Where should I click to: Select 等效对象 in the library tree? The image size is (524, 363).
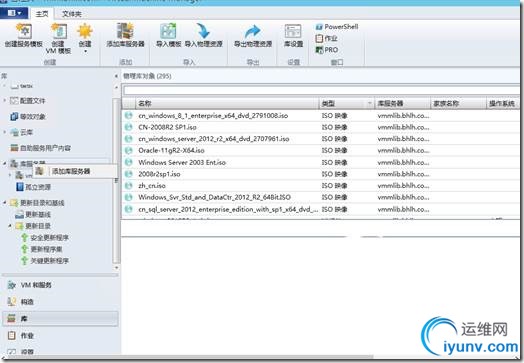pos(32,116)
